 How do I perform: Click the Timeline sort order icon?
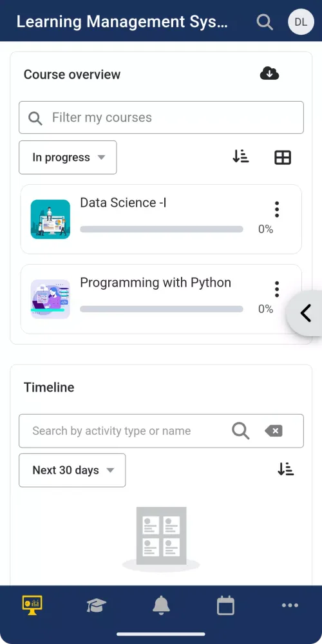click(286, 469)
